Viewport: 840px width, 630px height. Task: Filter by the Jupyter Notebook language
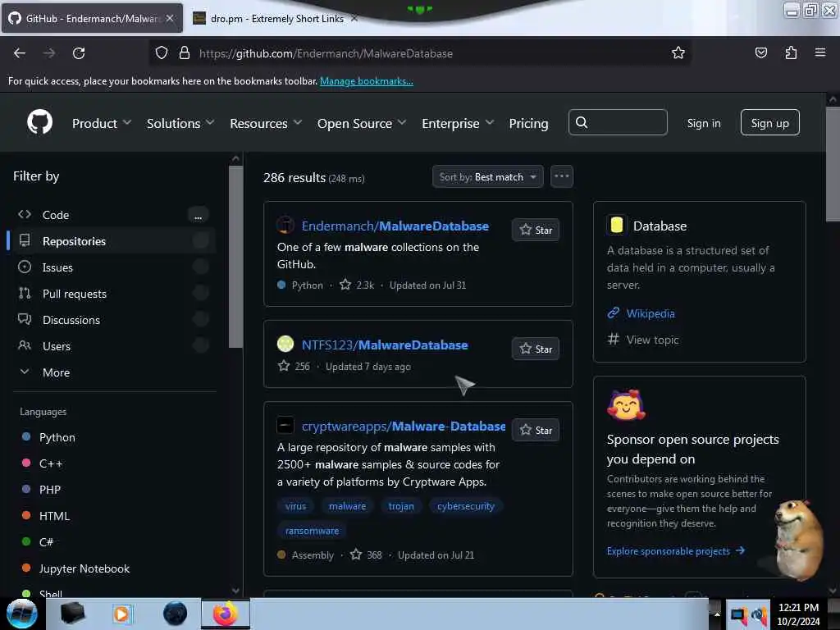coord(84,568)
